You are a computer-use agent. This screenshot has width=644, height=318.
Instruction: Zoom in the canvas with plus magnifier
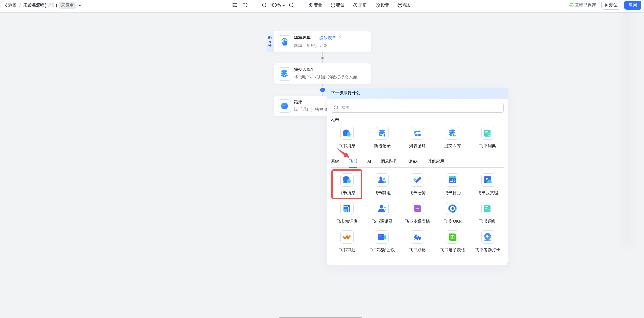[291, 5]
